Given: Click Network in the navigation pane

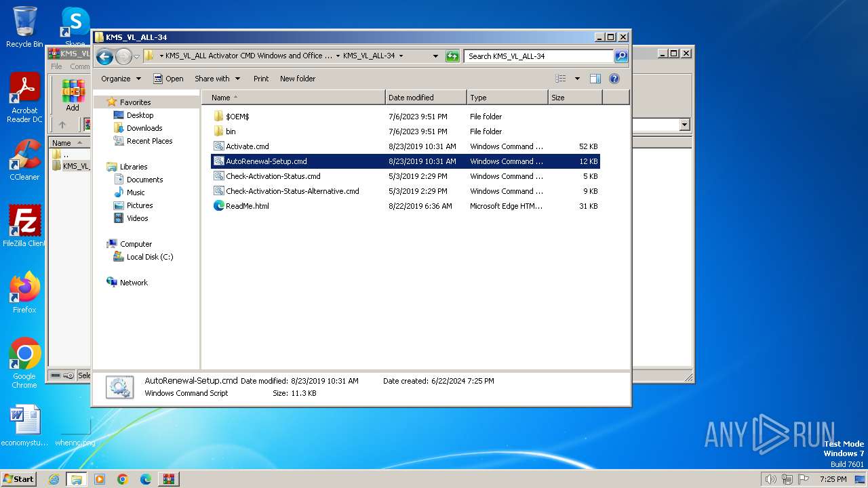Looking at the screenshot, I should point(134,283).
